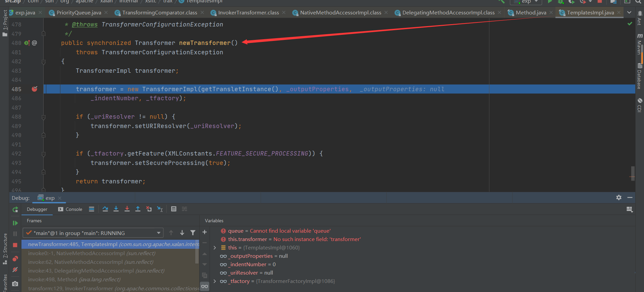Screen dimensions: 644x292
Task: Open Evaluate Expression calculator
Action: coord(174,209)
